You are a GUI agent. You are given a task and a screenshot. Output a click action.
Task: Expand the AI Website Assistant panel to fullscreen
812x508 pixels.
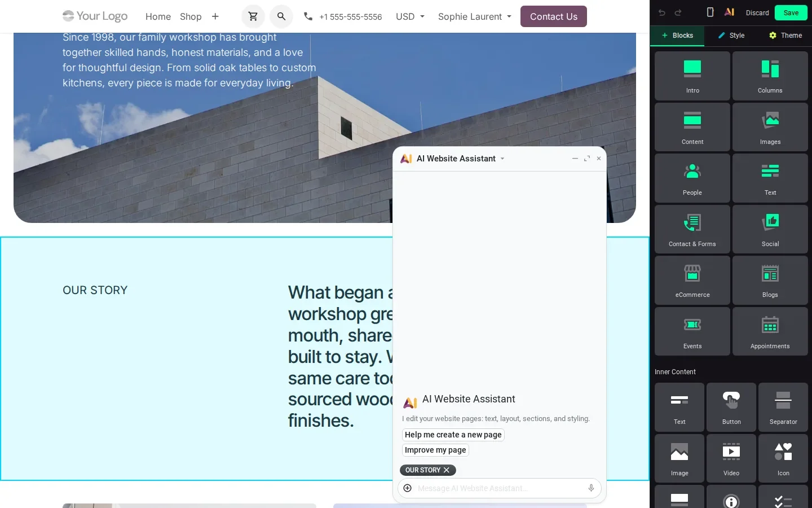[587, 159]
